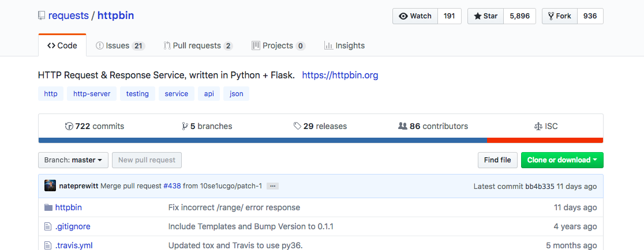Click the Insights bar graph icon
The height and width of the screenshot is (250, 644).
(x=328, y=46)
